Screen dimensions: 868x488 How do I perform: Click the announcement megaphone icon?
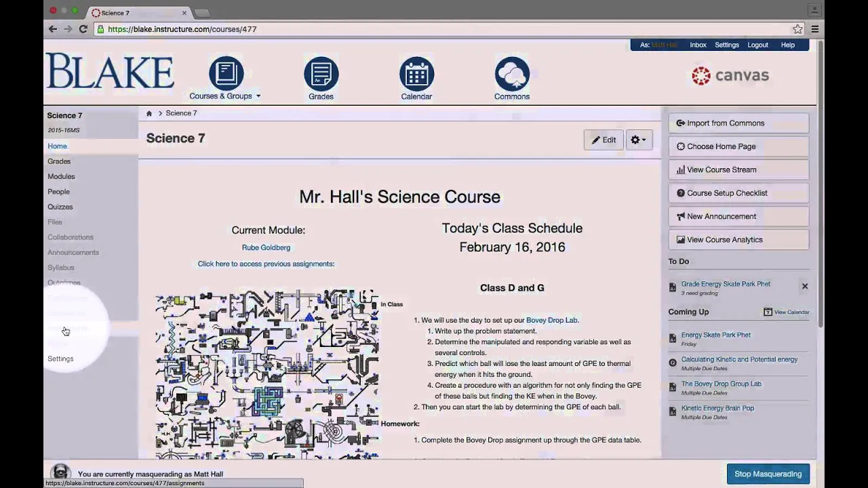coord(681,216)
